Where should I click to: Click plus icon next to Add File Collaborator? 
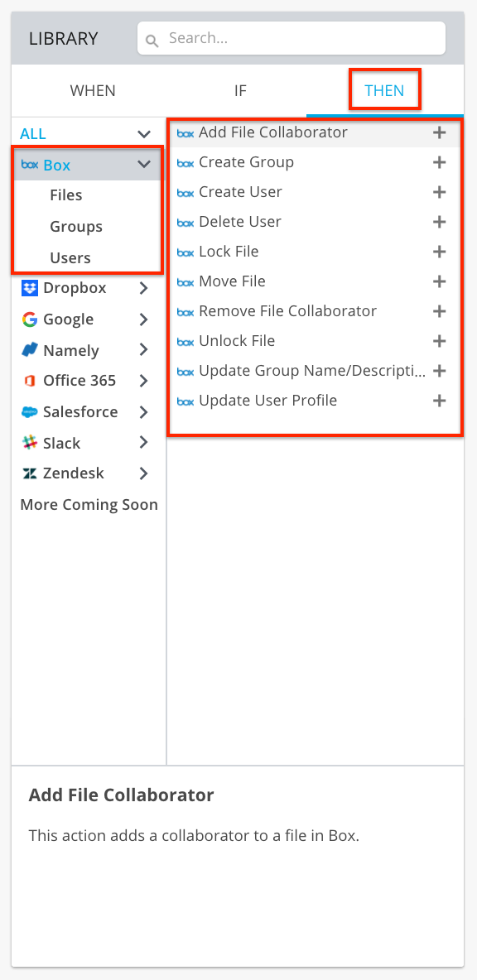[x=440, y=132]
